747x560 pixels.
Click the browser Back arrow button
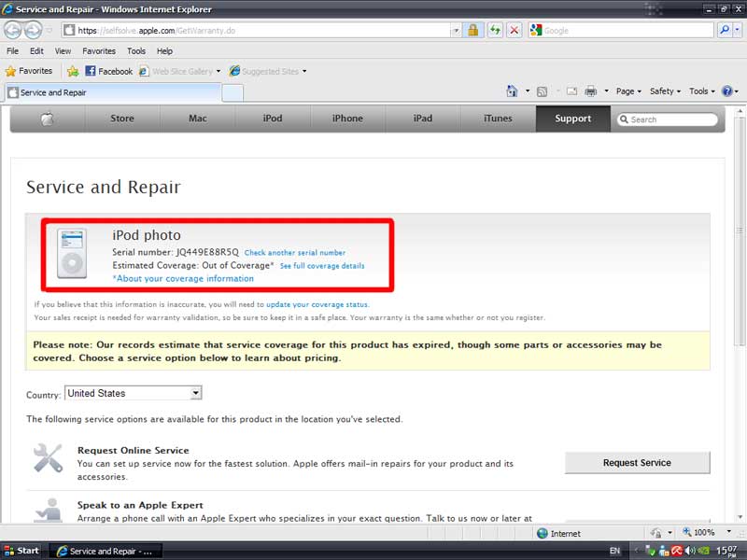tap(14, 30)
